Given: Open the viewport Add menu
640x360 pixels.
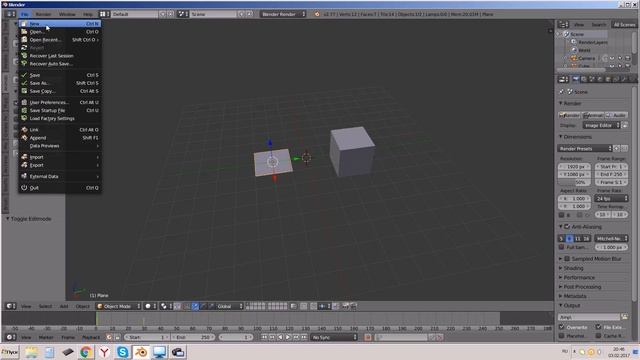Looking at the screenshot, I should tap(64, 306).
